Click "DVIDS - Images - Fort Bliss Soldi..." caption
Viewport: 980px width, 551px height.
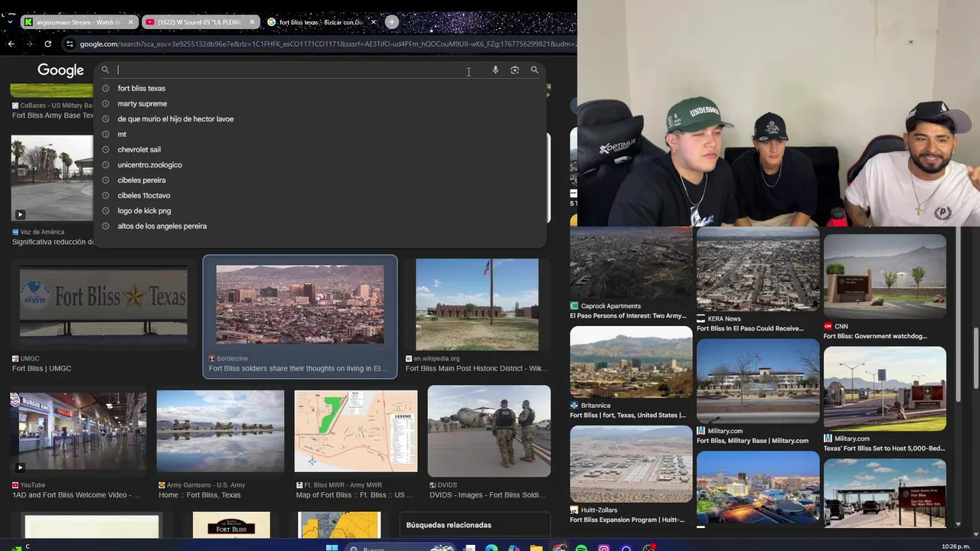coord(487,495)
